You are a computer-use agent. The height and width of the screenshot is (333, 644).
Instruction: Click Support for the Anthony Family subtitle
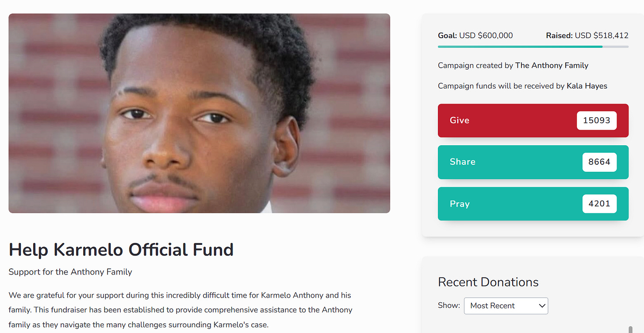pos(70,272)
